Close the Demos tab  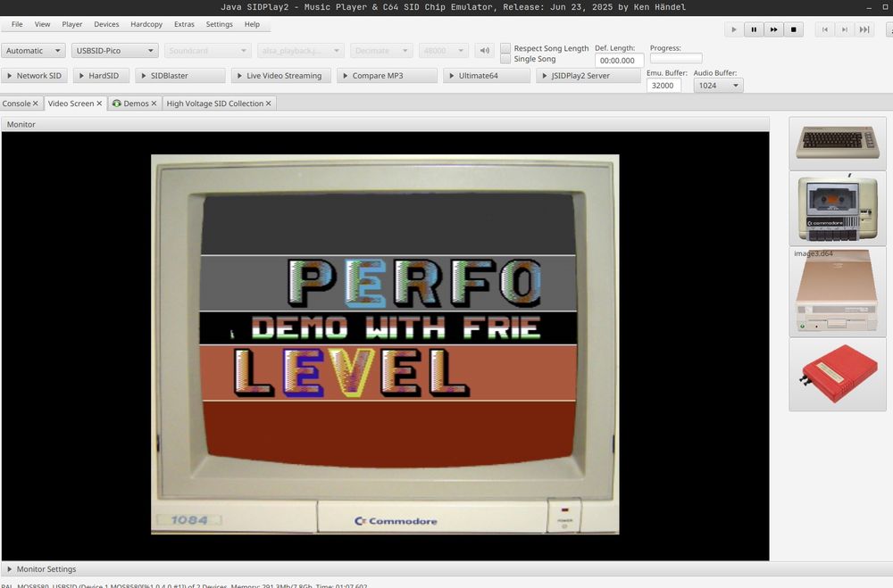tap(154, 104)
